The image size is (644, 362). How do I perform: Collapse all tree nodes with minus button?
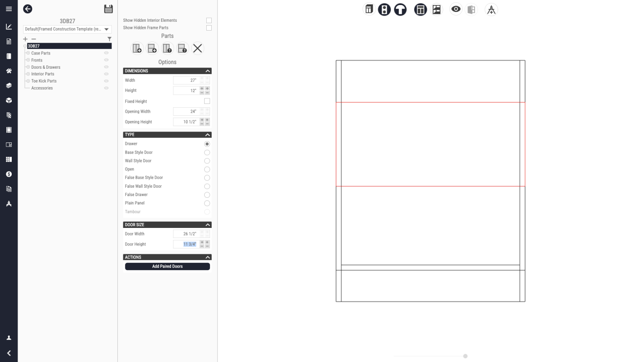coord(34,39)
